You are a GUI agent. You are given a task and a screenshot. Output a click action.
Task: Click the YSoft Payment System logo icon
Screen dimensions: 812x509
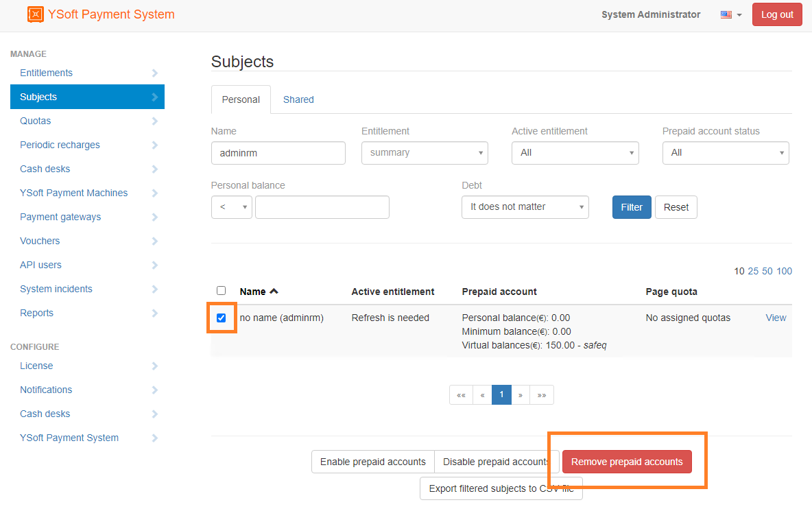tap(35, 14)
